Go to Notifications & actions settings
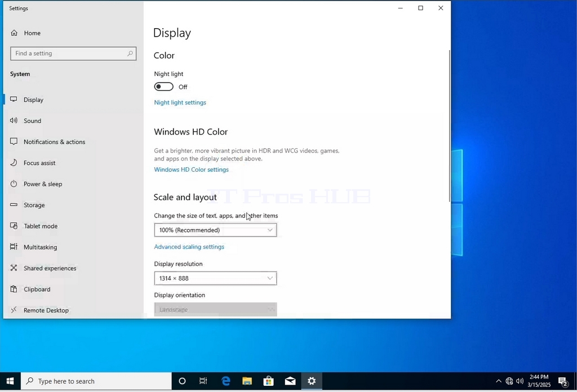 55,141
